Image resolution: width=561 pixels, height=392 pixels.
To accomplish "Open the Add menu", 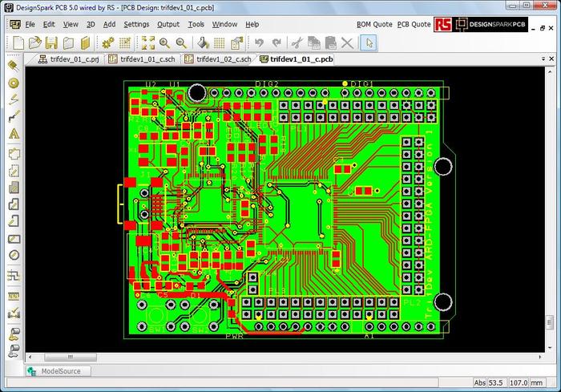I will point(109,24).
